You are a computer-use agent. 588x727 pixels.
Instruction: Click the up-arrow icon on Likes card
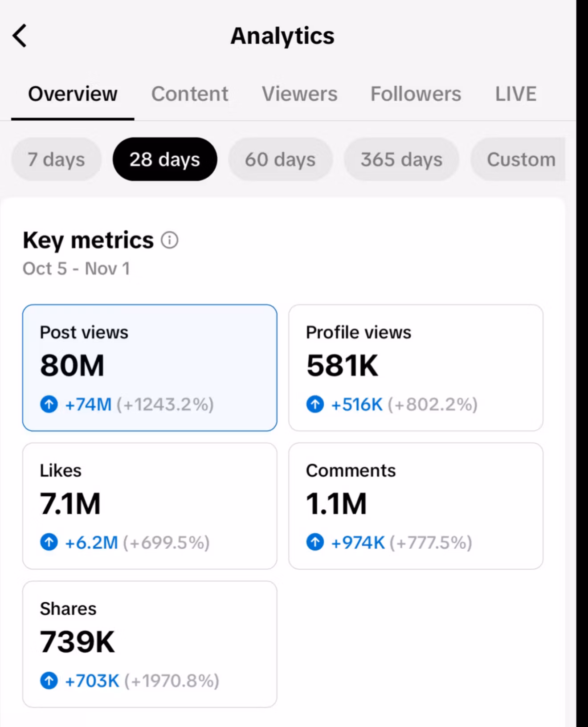pyautogui.click(x=50, y=543)
